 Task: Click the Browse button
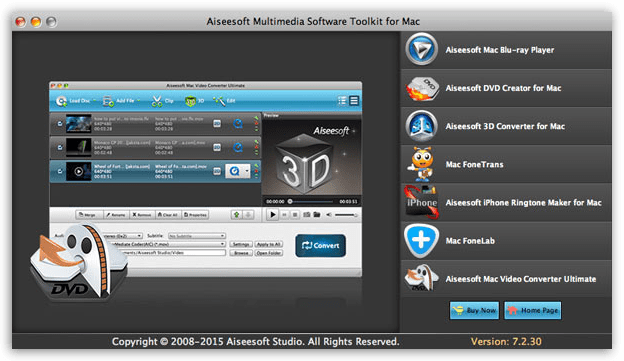click(x=241, y=253)
